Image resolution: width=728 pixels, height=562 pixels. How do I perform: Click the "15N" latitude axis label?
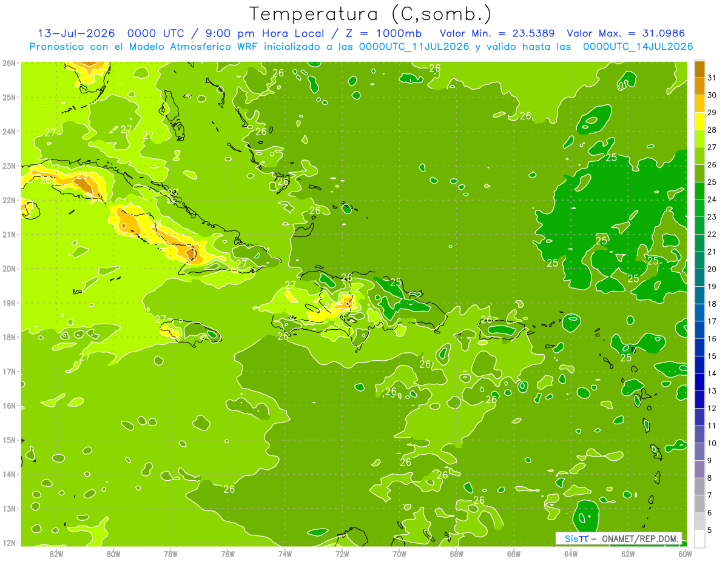tap(9, 440)
